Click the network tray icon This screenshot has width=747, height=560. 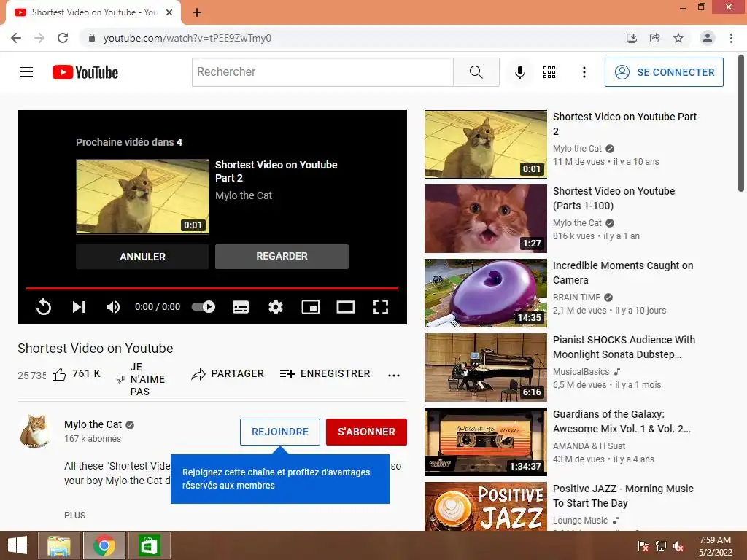(x=661, y=546)
